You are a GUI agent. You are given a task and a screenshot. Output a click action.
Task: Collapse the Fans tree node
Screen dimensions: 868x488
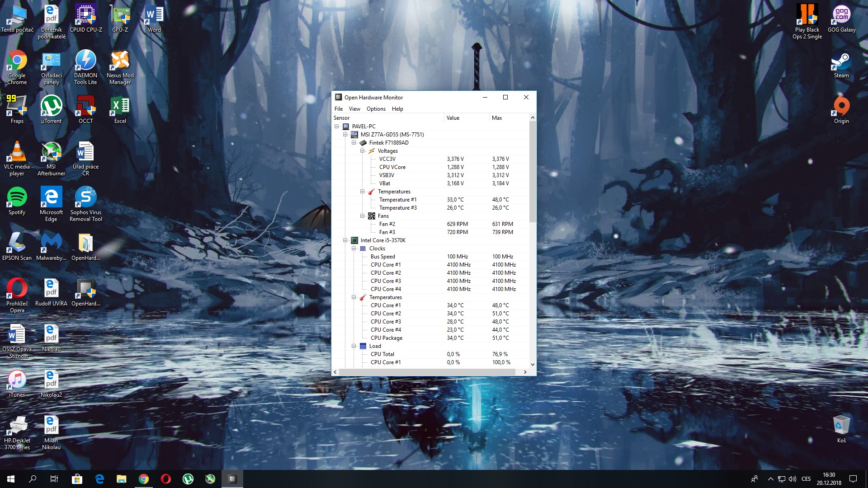362,216
